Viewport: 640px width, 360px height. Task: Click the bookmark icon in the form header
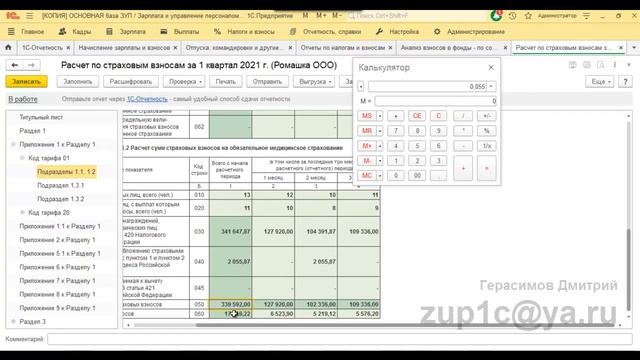click(x=600, y=65)
